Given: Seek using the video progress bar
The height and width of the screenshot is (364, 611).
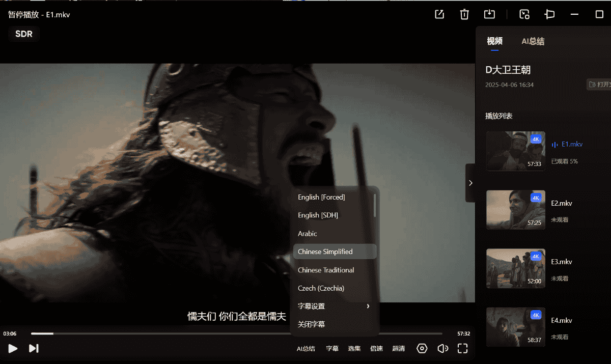Looking at the screenshot, I should [x=244, y=333].
